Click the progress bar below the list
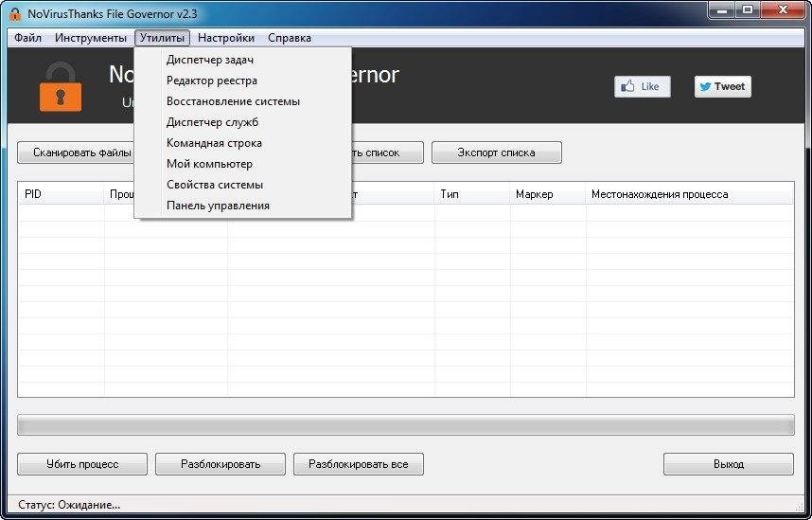812x520 pixels. (405, 425)
